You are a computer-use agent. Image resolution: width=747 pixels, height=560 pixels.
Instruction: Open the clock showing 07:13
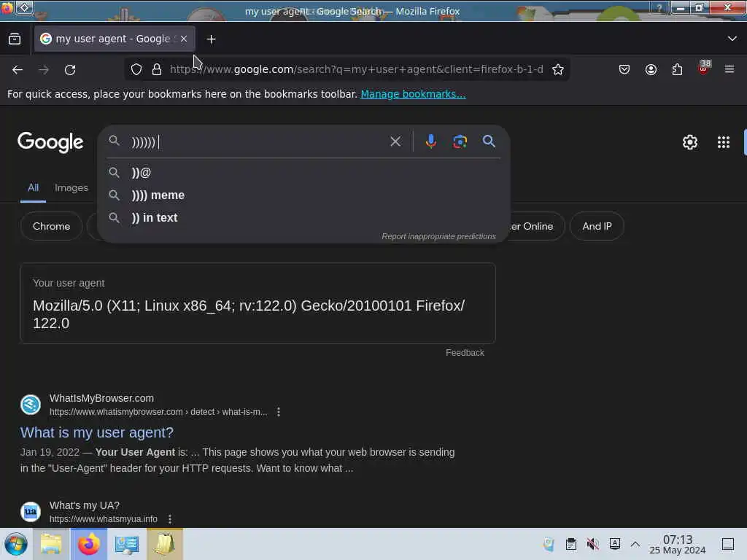(x=678, y=544)
